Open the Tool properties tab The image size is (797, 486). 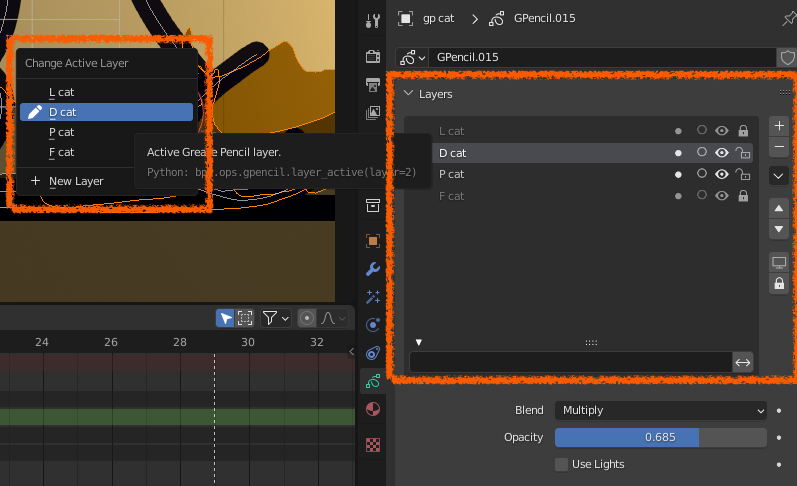[x=373, y=21]
